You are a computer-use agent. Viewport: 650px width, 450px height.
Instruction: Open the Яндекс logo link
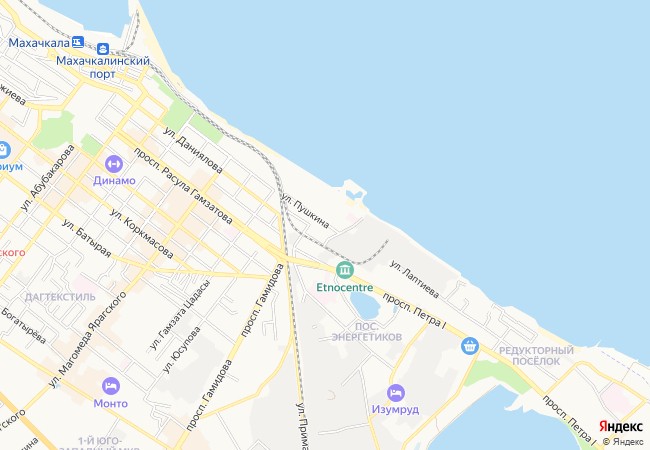tap(621, 426)
